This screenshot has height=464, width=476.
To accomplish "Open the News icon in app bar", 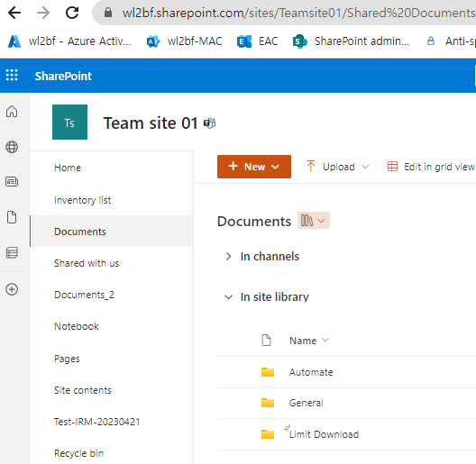I will (12, 182).
